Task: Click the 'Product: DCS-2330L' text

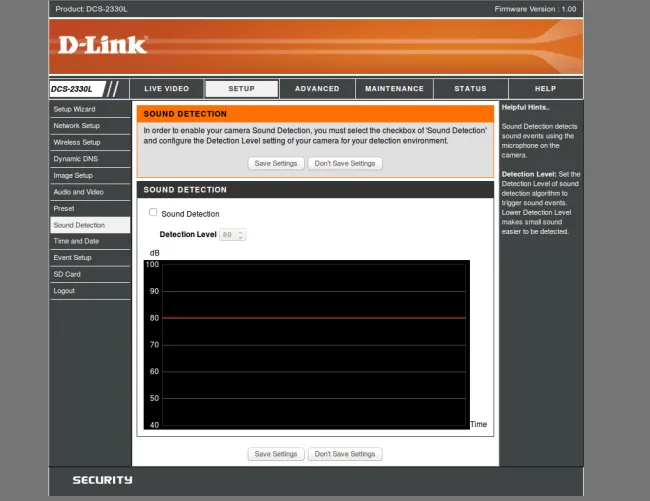Action: (91, 9)
